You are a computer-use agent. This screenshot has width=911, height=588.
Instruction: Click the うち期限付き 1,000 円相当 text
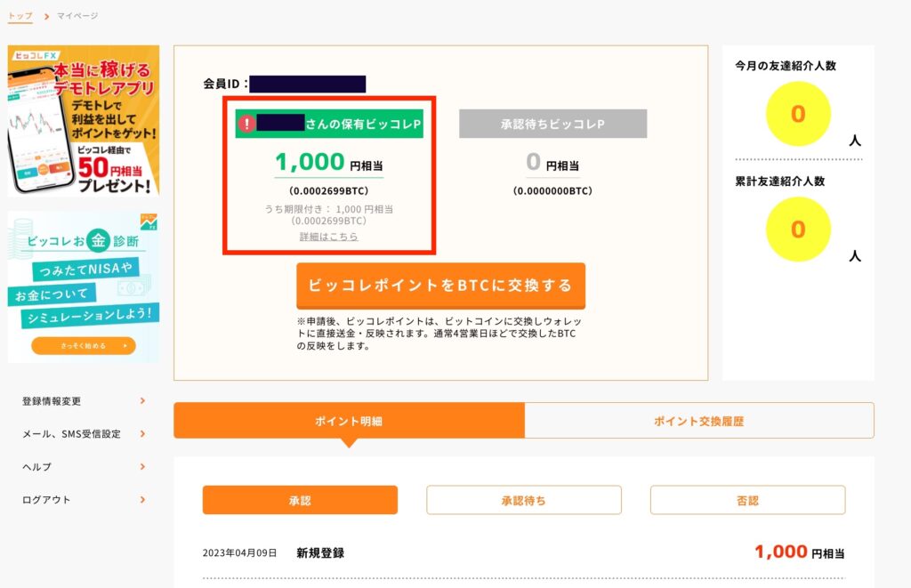click(329, 209)
